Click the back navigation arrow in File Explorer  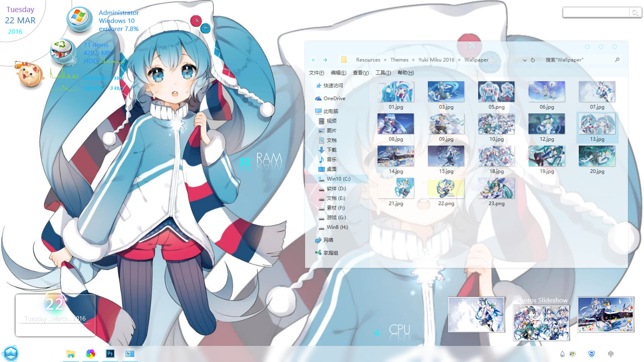coord(314,60)
